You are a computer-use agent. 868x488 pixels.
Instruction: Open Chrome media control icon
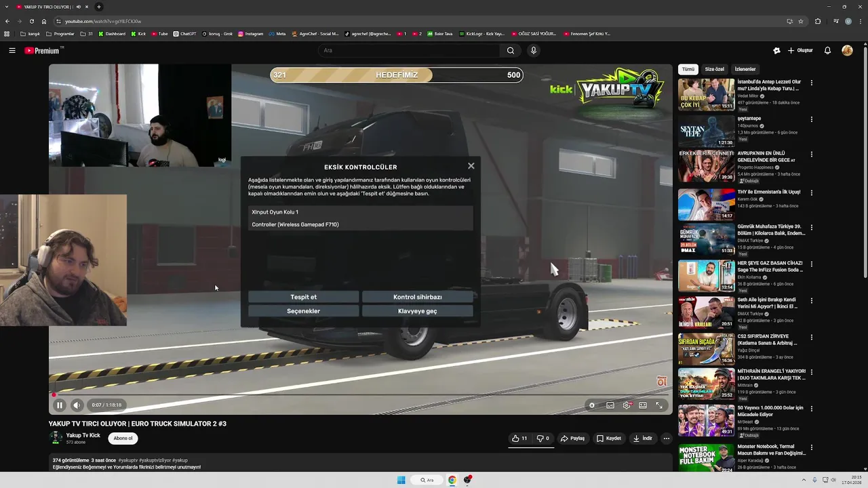836,21
